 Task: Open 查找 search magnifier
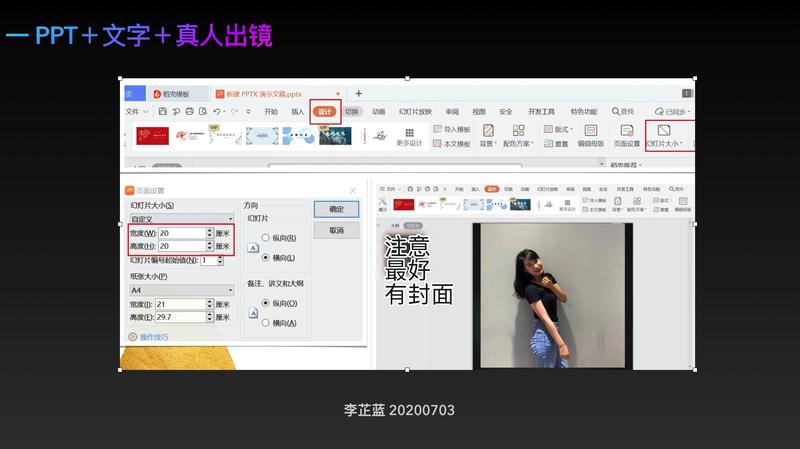tap(616, 111)
